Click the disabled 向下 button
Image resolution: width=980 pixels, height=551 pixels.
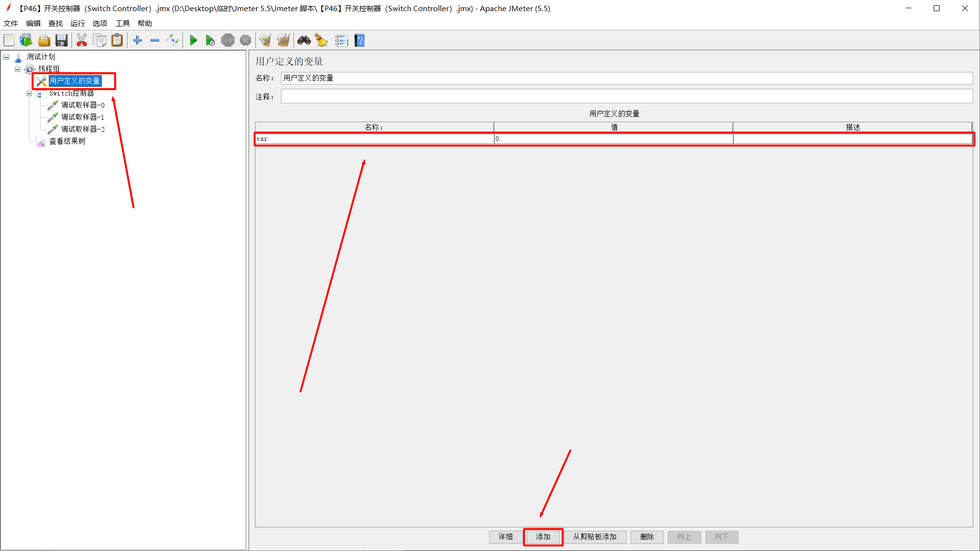(x=722, y=537)
